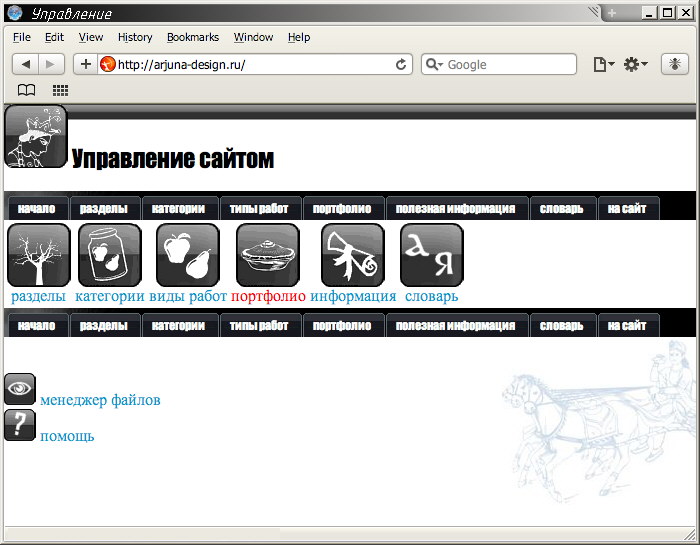The image size is (700, 545).
Task: Select начало tab in lower nav bar
Action: [x=37, y=325]
